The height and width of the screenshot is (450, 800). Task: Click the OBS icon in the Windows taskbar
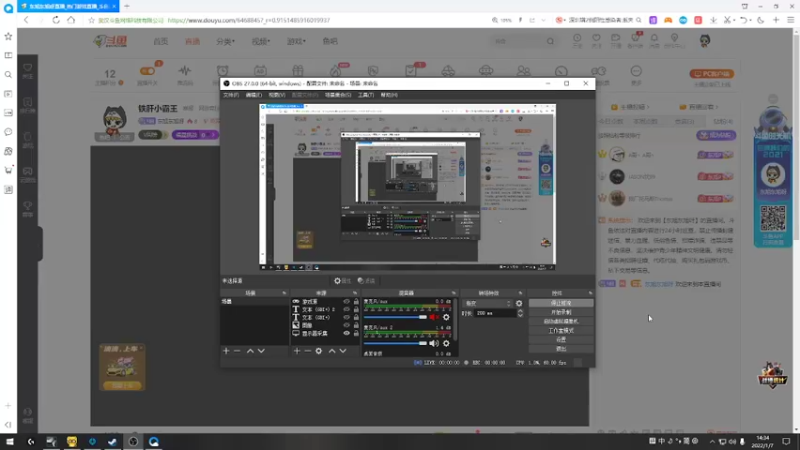tap(133, 442)
